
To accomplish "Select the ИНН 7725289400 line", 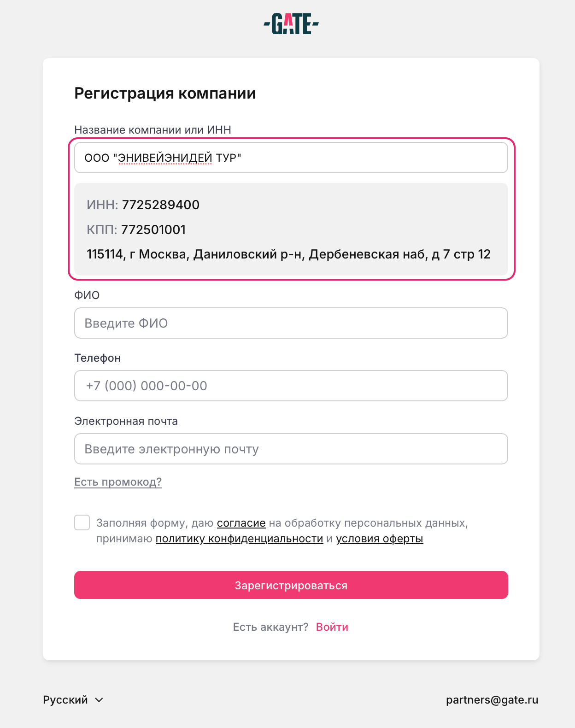I will [x=143, y=205].
